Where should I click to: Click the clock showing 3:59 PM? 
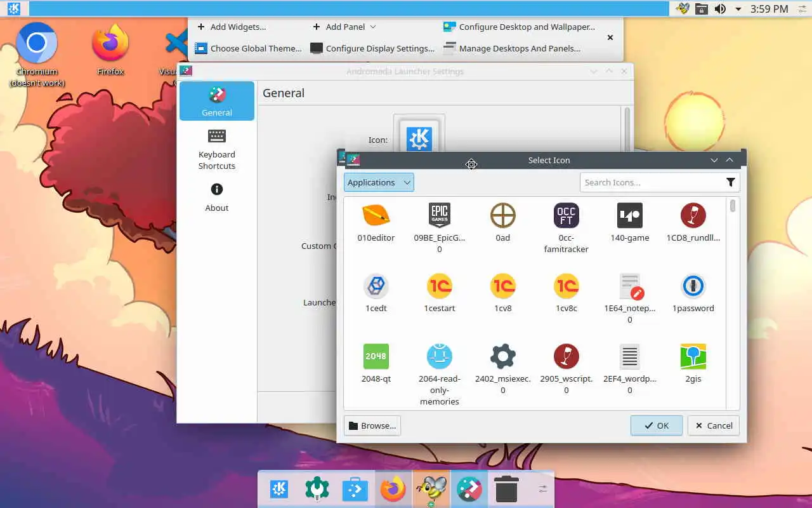[x=769, y=9]
